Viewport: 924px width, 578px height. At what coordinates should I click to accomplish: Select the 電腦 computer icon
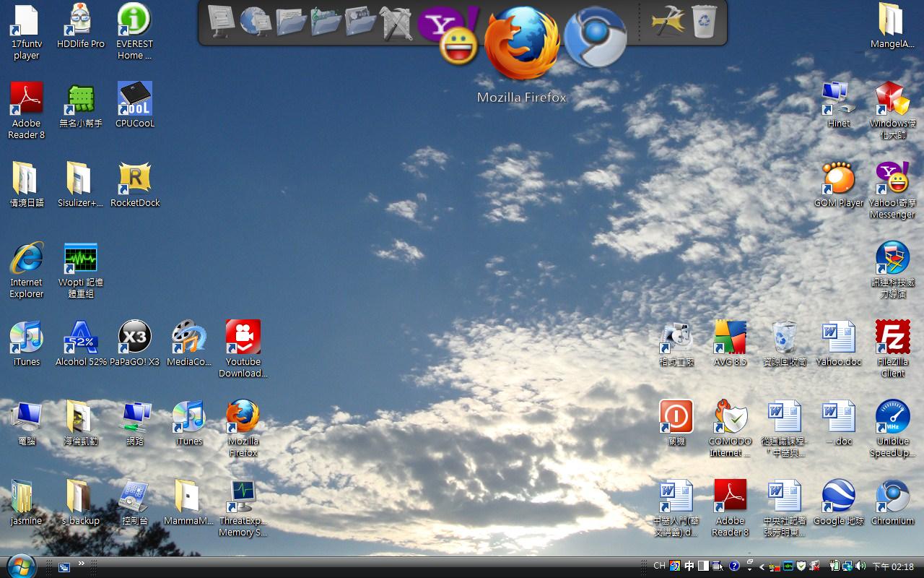(x=27, y=423)
